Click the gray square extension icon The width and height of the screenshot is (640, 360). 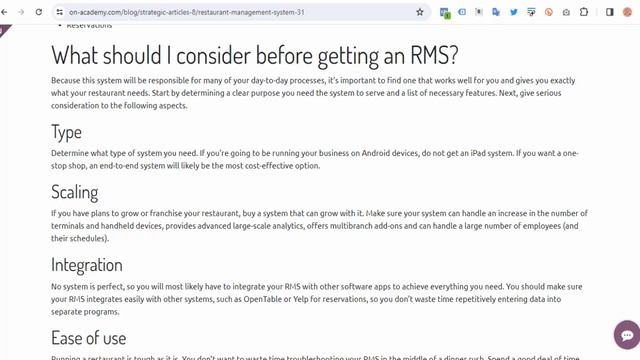coord(479,12)
